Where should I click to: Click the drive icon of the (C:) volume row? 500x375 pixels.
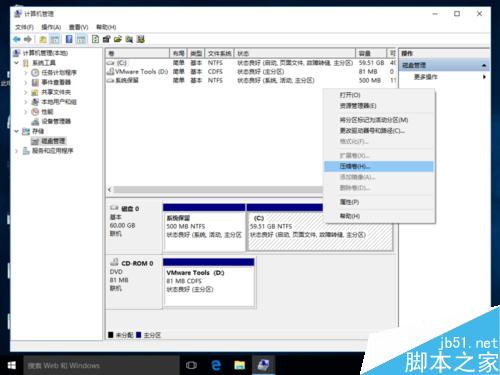click(110, 63)
